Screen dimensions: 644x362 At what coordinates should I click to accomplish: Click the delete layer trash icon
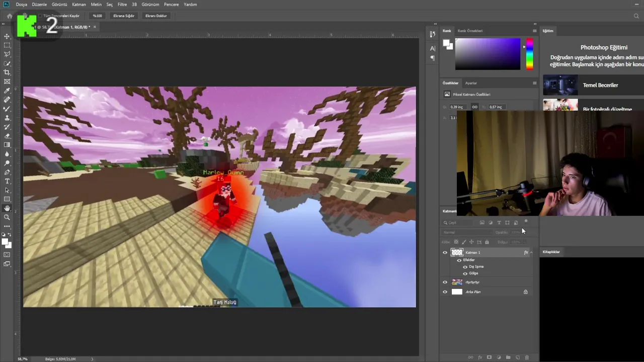[527, 357]
